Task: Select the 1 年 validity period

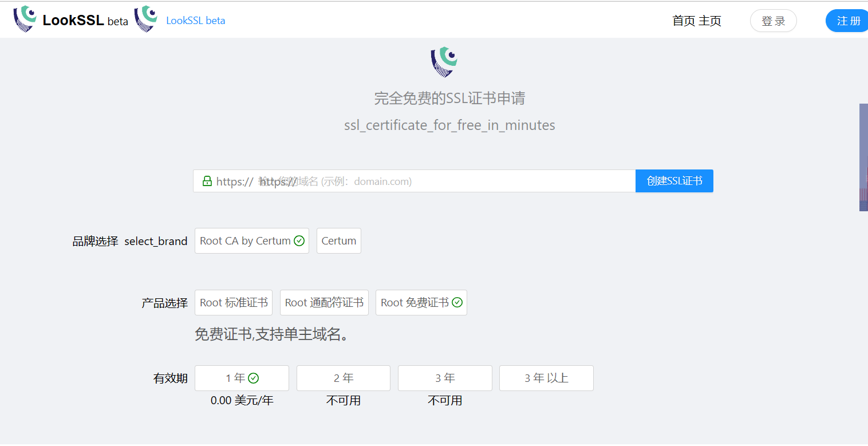Action: tap(242, 378)
